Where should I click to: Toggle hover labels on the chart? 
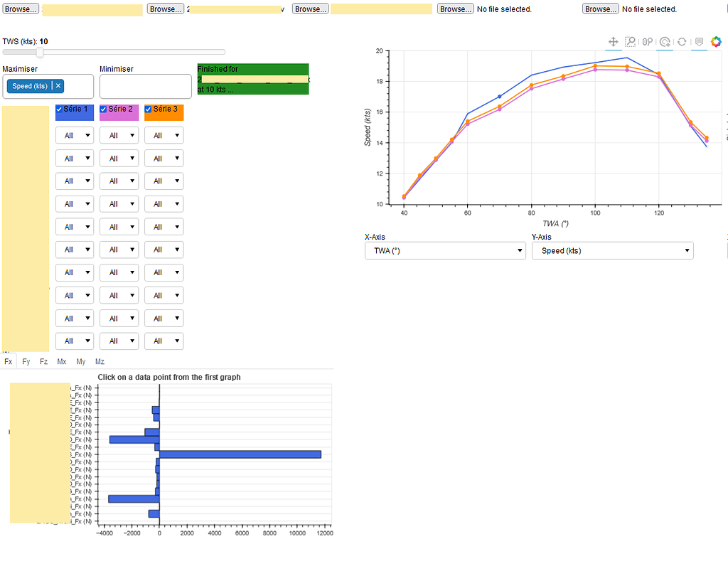(699, 41)
